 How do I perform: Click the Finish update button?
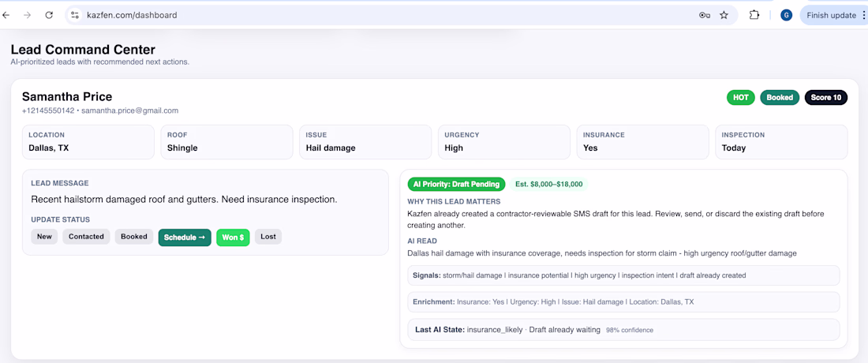[831, 16]
